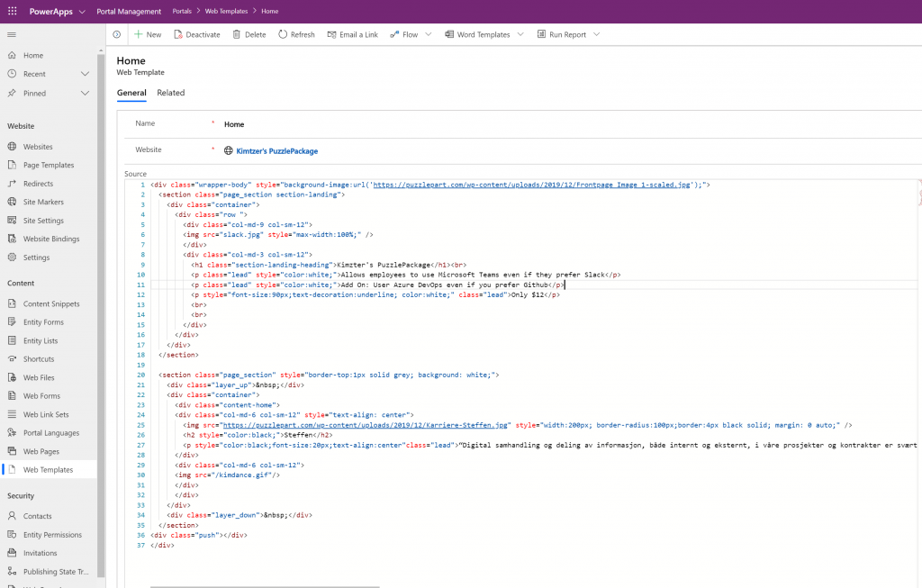The image size is (922, 588).
Task: Click the Home breadcrumb item
Action: pyautogui.click(x=270, y=11)
